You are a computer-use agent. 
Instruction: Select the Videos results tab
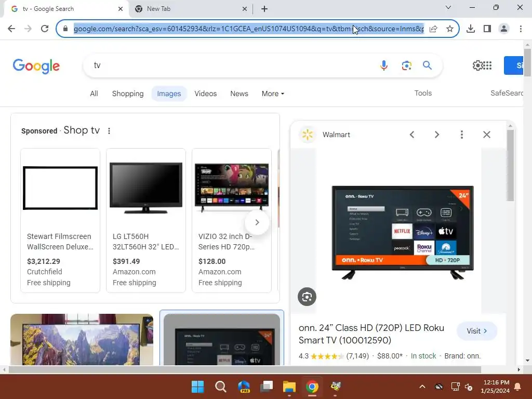(206, 94)
